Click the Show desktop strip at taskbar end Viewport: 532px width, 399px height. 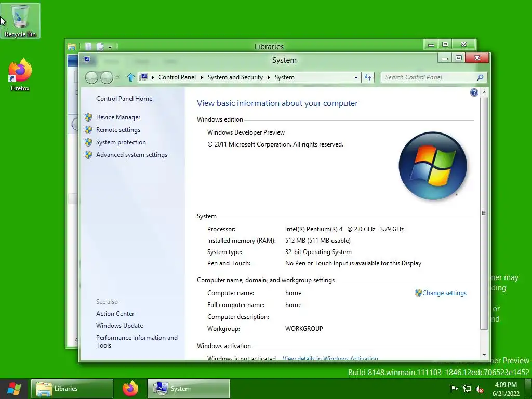(528, 389)
